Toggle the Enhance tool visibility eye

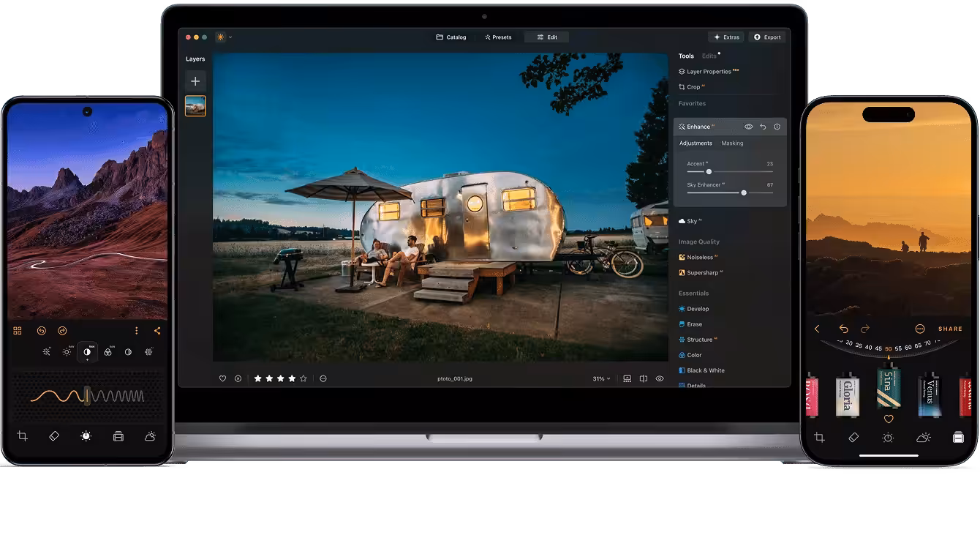748,126
